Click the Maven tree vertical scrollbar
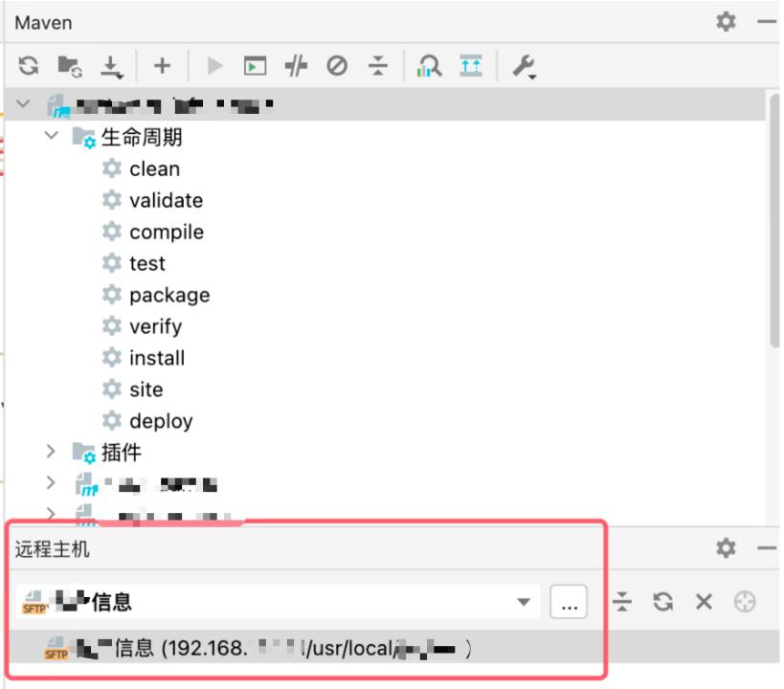The width and height of the screenshot is (784, 689). [774, 220]
